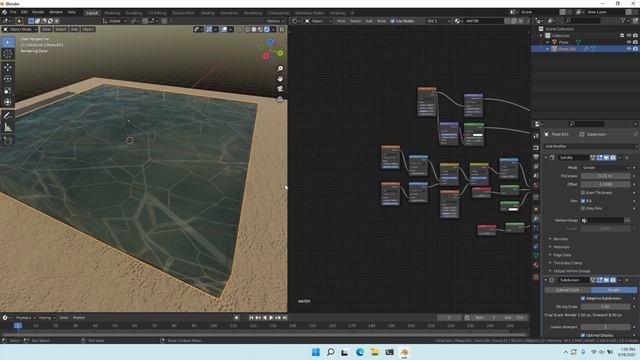This screenshot has height=360, width=640.
Task: Switch viewport to rendered shading mode
Action: point(267,29)
